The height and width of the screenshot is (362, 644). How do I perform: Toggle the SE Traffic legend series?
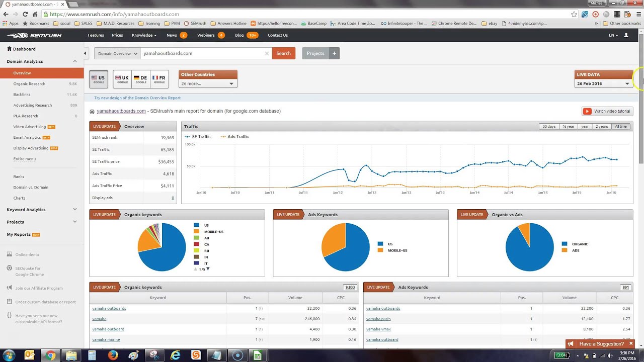click(x=198, y=137)
